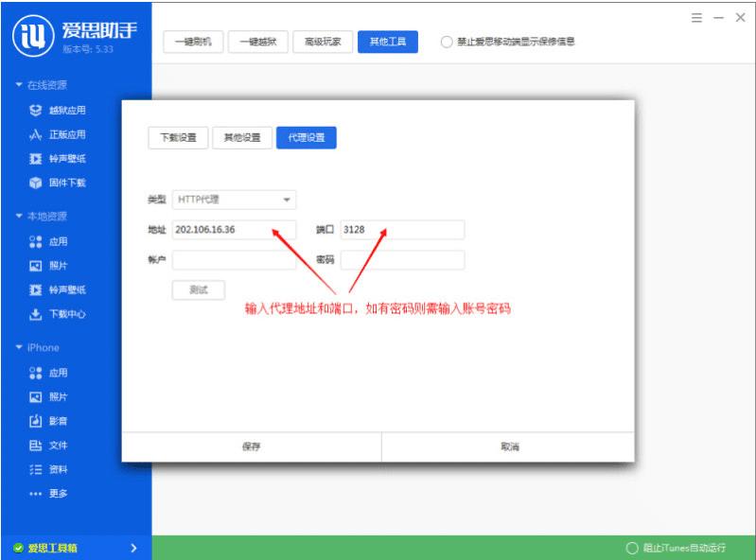Viewport: 756px width, 560px height.
Task: Minimize the 爱思助手 window
Action: coord(718,18)
